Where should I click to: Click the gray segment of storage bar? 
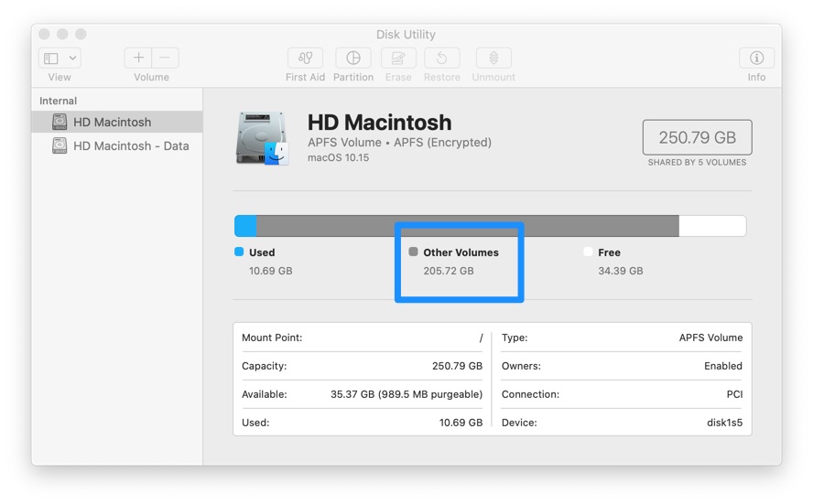[x=468, y=226]
